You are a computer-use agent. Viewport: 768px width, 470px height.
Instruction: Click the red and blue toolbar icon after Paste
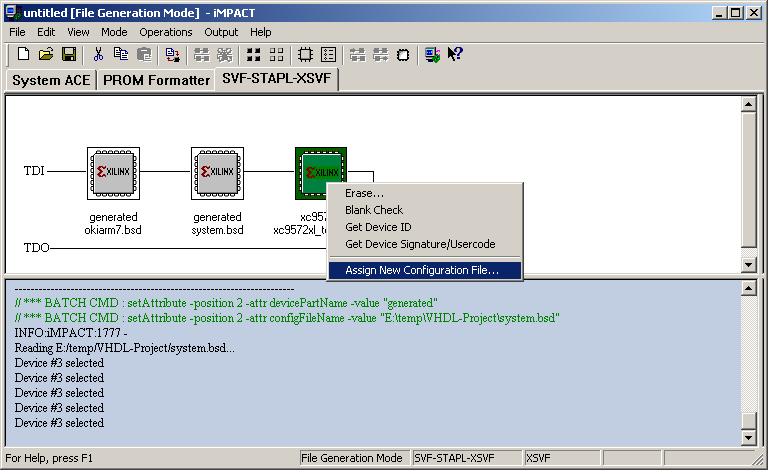pos(172,54)
